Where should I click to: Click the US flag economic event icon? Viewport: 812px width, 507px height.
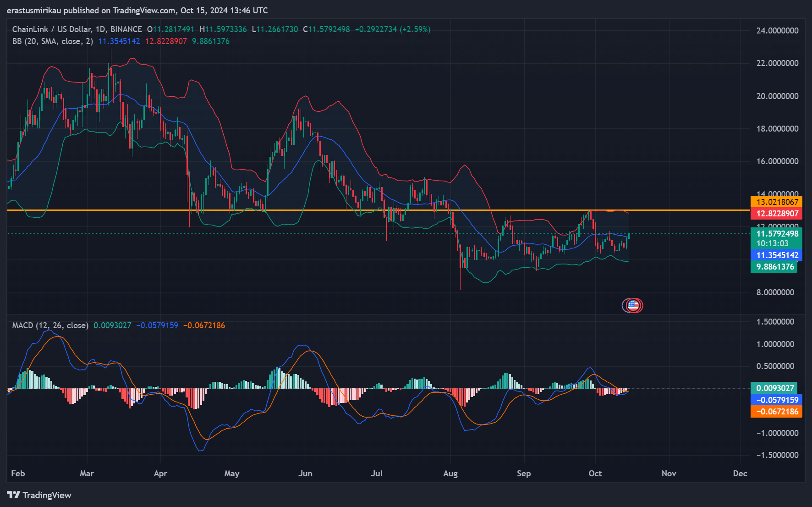click(633, 305)
